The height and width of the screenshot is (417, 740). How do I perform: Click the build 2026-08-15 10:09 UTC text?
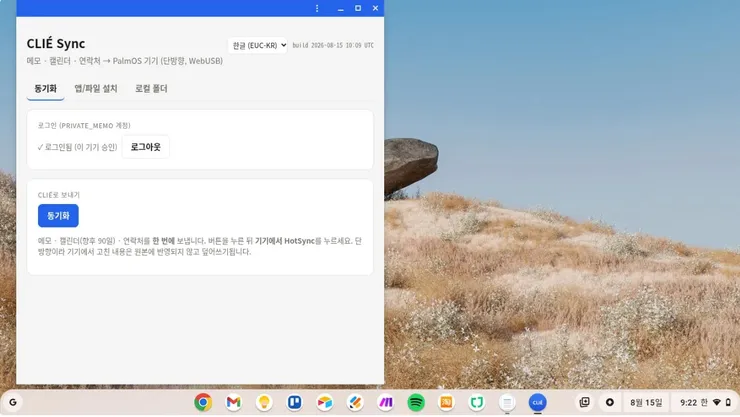333,45
